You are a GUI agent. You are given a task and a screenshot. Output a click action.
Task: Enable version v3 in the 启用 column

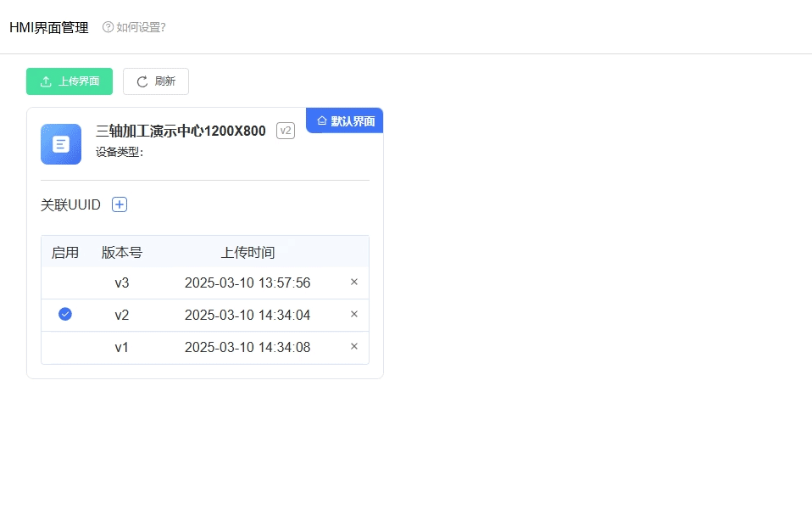point(65,282)
